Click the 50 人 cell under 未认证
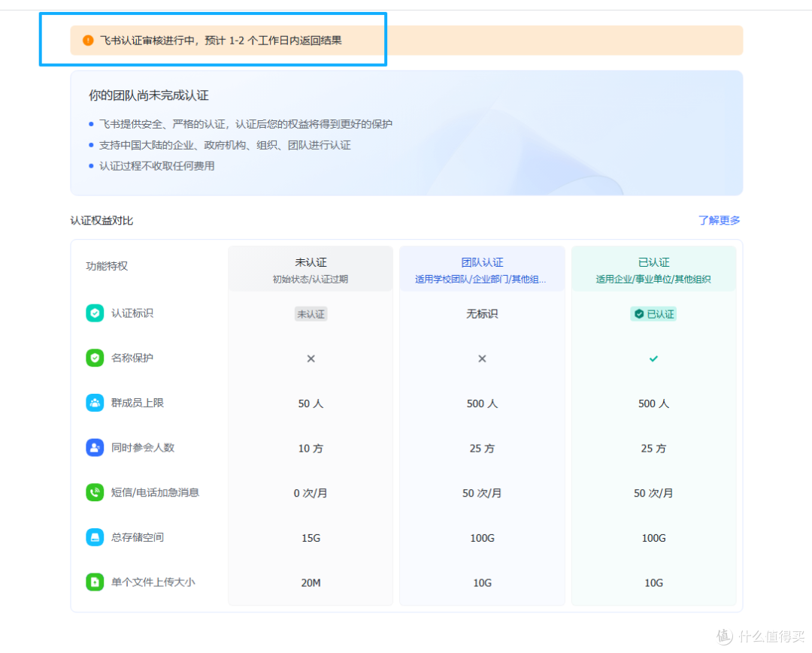The height and width of the screenshot is (653, 812). 311,404
